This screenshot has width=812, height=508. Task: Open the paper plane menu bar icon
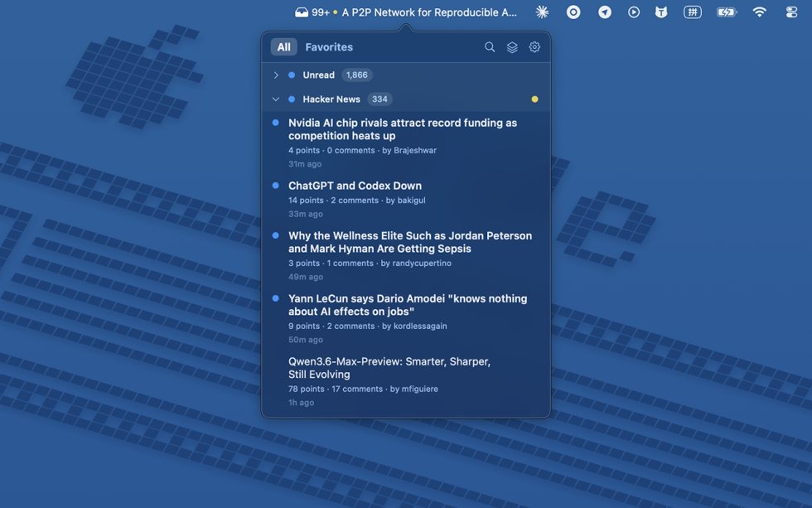604,12
